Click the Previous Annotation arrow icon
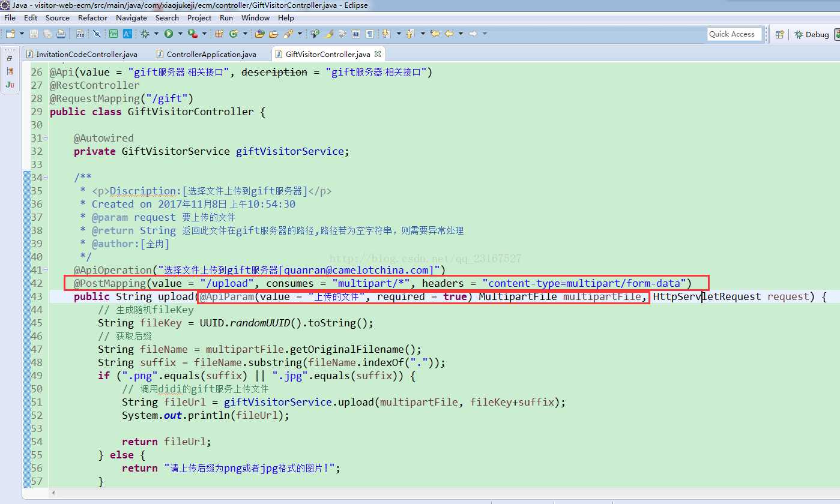Viewport: 840px width, 504px height. (410, 34)
